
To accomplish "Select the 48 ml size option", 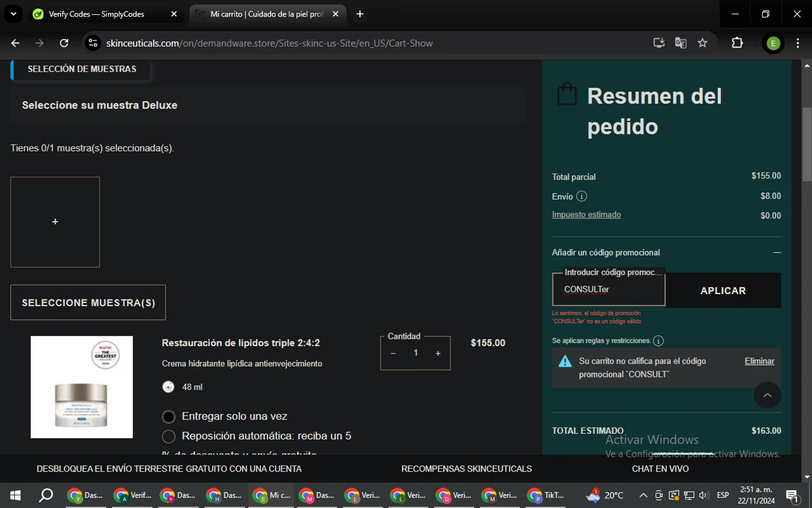I will [x=169, y=387].
